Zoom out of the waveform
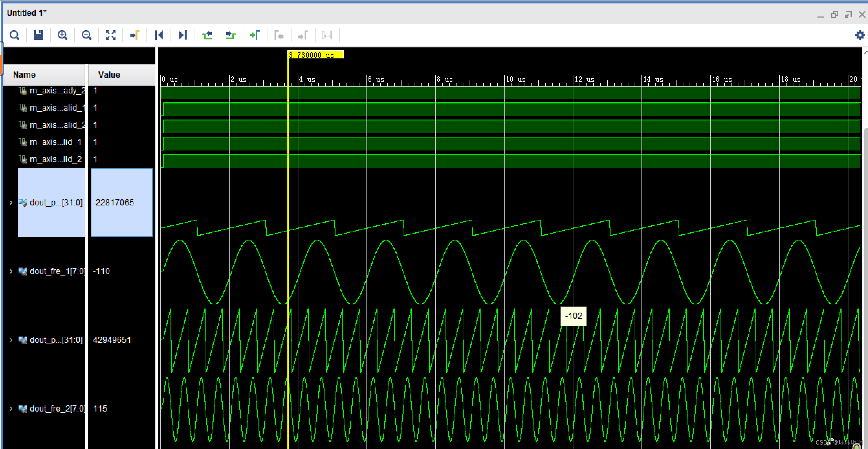 pos(87,35)
